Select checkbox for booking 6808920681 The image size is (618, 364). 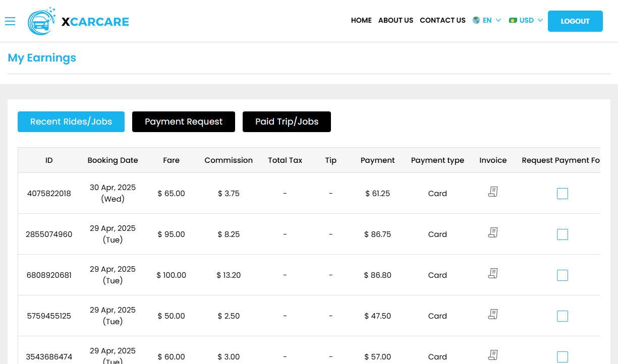coord(562,275)
